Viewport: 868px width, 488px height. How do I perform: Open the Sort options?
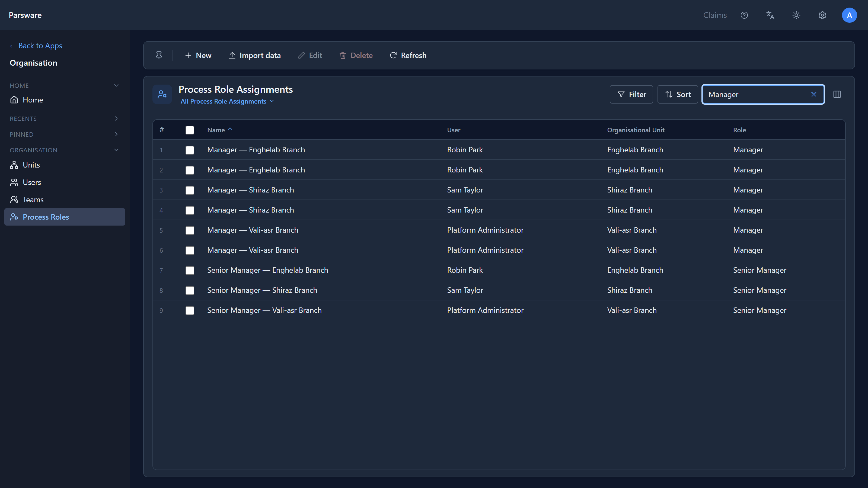678,94
